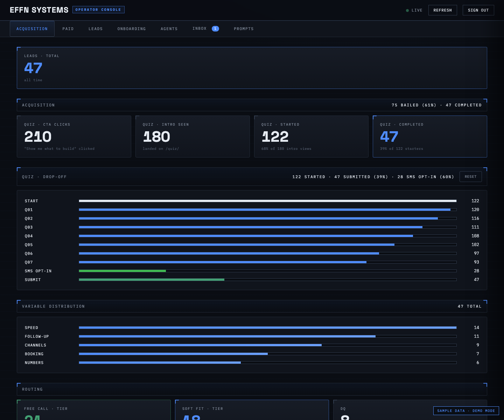Click the Booking distribution bar
Screen dimensions: 504x420
[x=268, y=354]
